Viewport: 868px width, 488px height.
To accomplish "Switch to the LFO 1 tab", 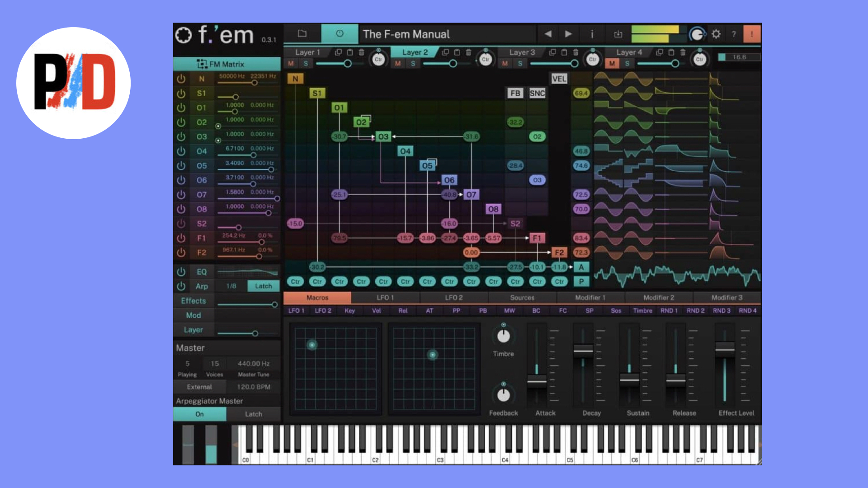I will point(385,297).
